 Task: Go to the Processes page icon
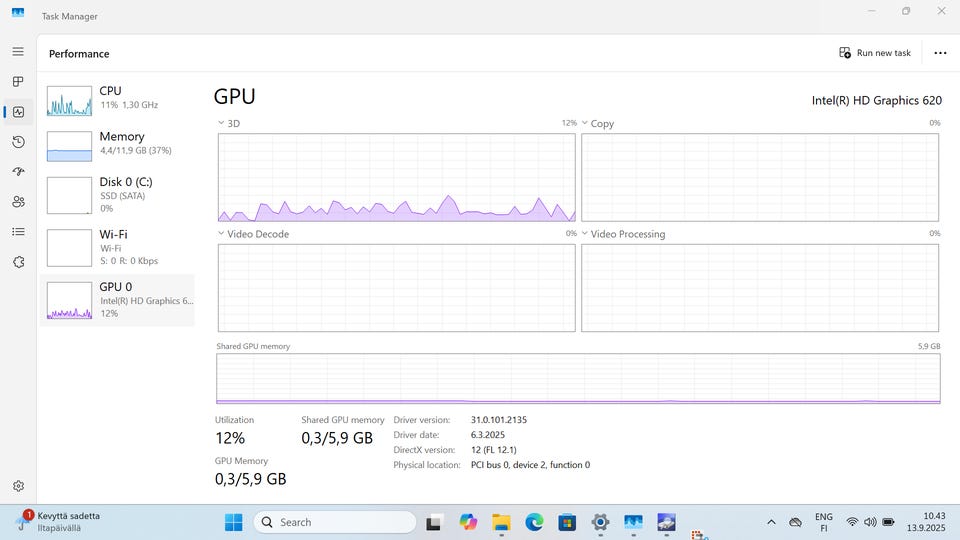(18, 81)
